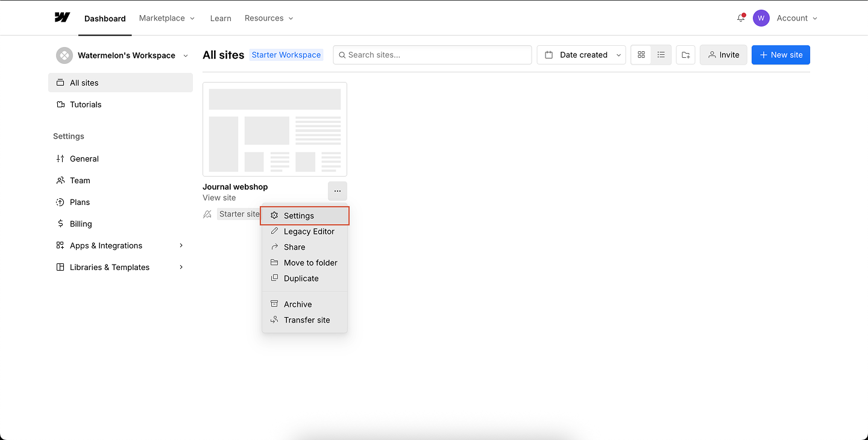The height and width of the screenshot is (440, 868).
Task: Click the Webflow logo icon
Action: [62, 17]
